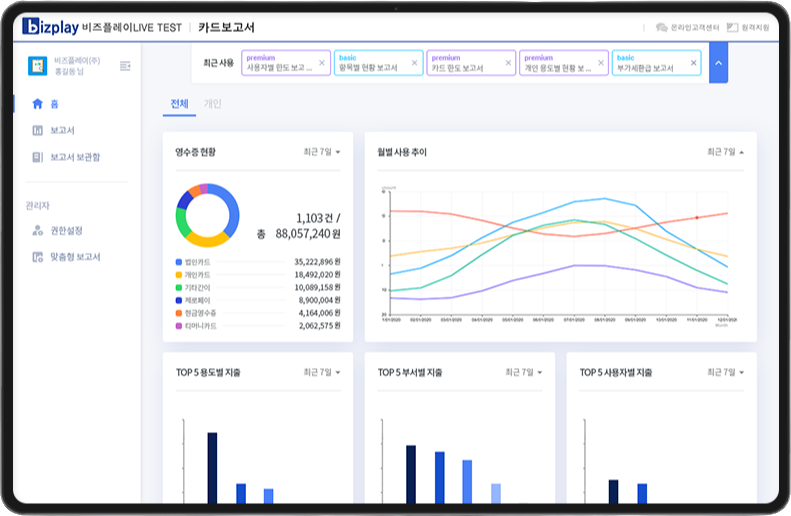Click the 홍길동 님 user name
Screen dimensions: 791x516
pos(69,72)
